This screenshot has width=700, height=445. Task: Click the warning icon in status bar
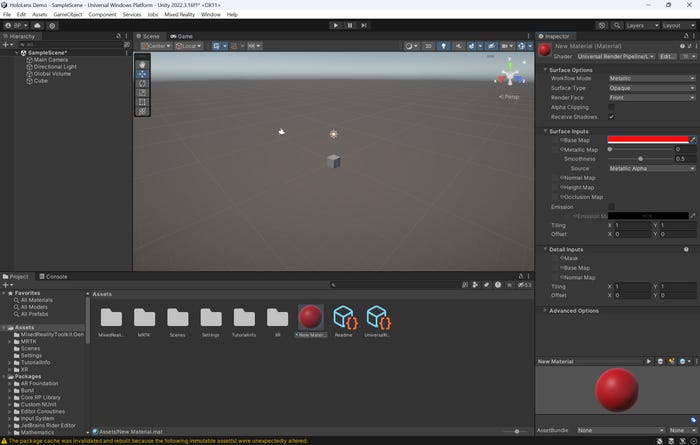click(x=4, y=441)
